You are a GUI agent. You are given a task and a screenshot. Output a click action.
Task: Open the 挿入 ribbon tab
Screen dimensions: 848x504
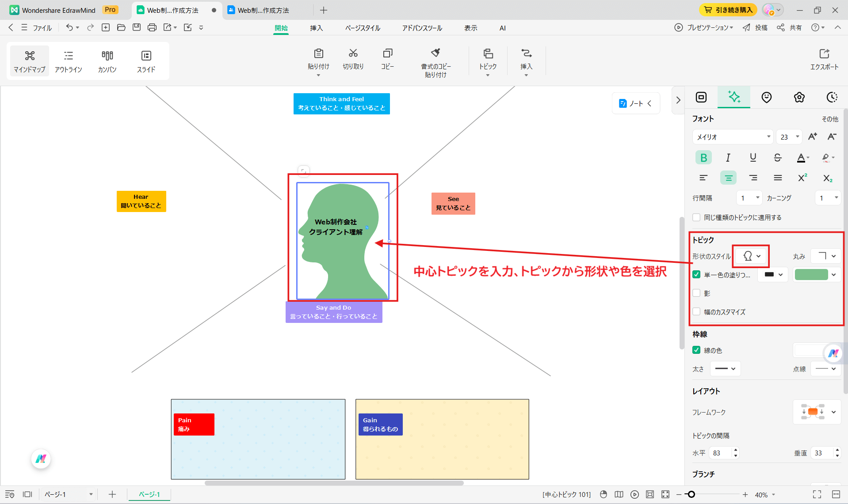point(316,27)
